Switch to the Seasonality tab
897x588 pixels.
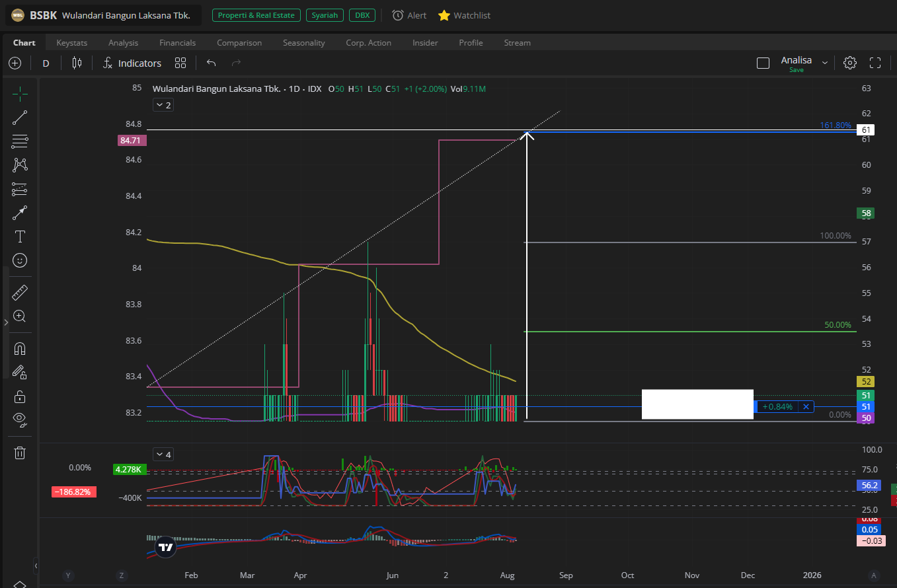(304, 42)
